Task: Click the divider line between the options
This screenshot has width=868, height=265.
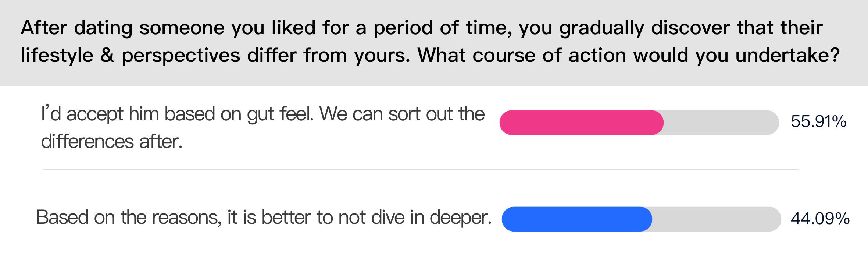Action: [x=421, y=169]
